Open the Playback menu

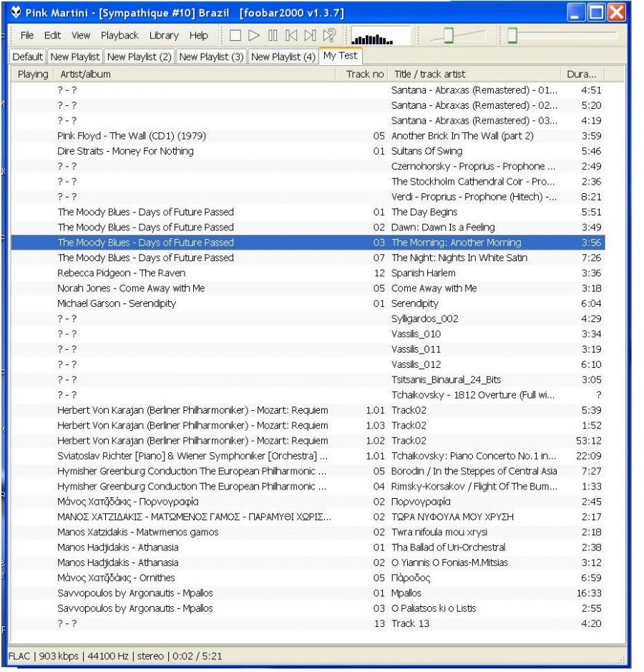[119, 36]
